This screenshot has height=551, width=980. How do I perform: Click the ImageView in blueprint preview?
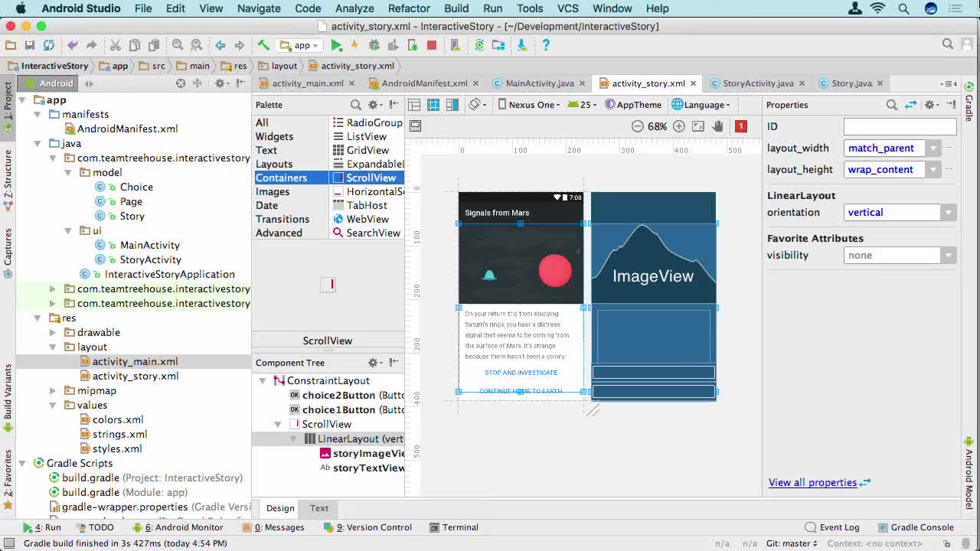(x=653, y=263)
